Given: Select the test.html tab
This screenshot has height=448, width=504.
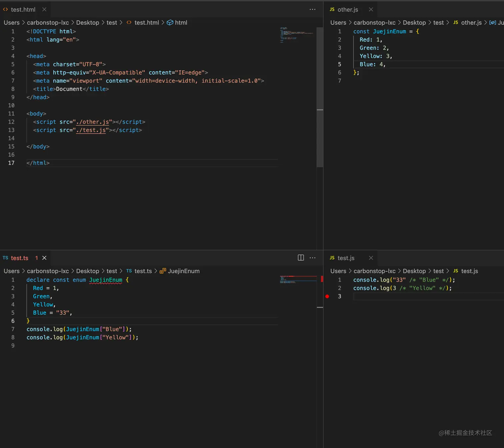Looking at the screenshot, I should (23, 10).
